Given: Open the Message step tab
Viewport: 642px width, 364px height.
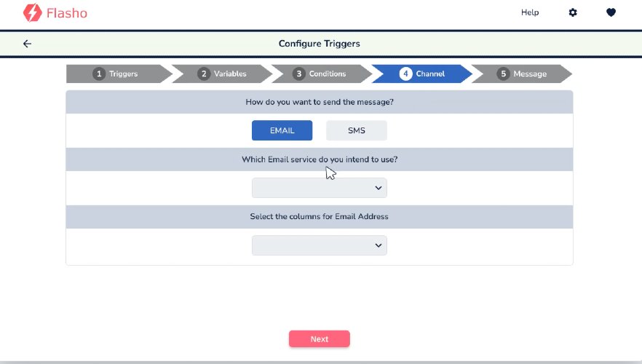Looking at the screenshot, I should pos(522,74).
